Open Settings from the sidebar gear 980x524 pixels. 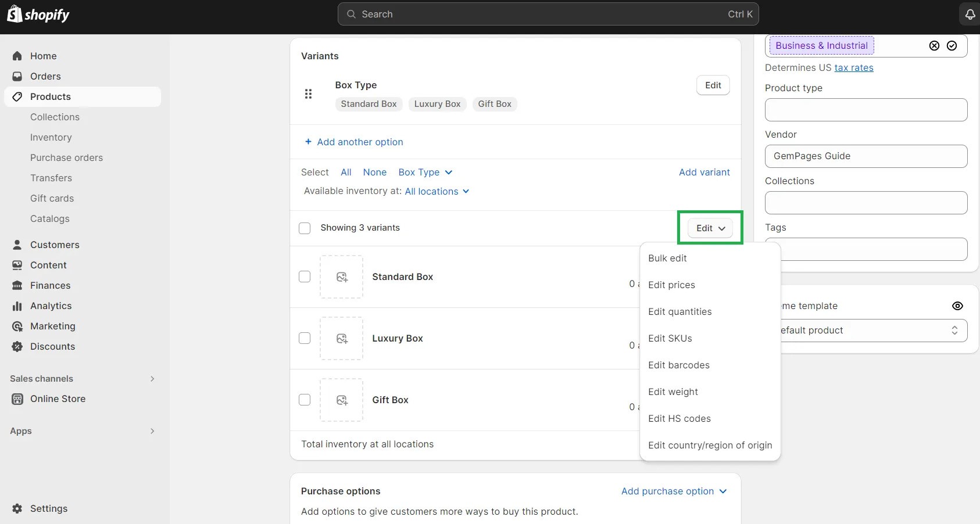click(x=49, y=508)
